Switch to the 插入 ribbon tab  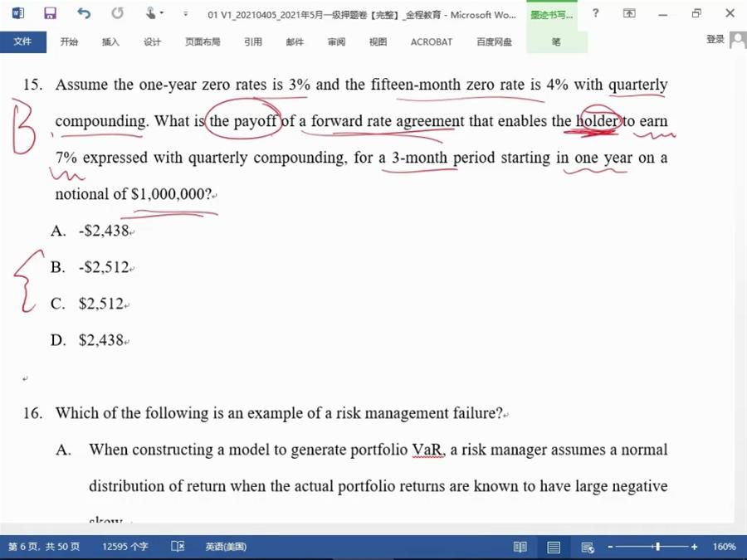(110, 42)
